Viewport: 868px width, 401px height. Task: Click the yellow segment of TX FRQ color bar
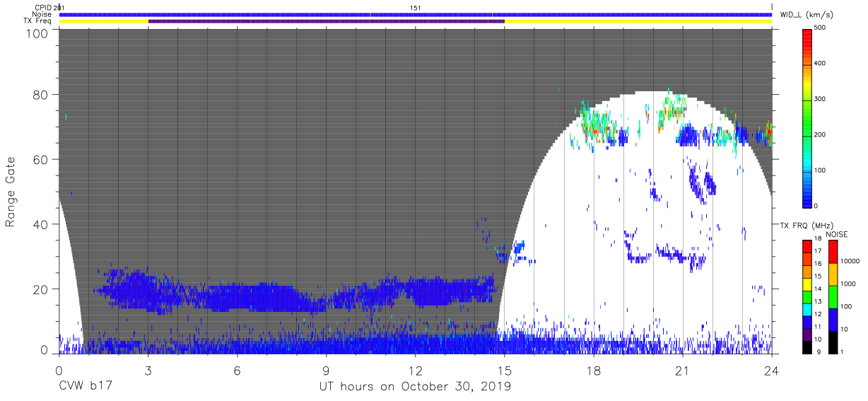click(x=808, y=285)
